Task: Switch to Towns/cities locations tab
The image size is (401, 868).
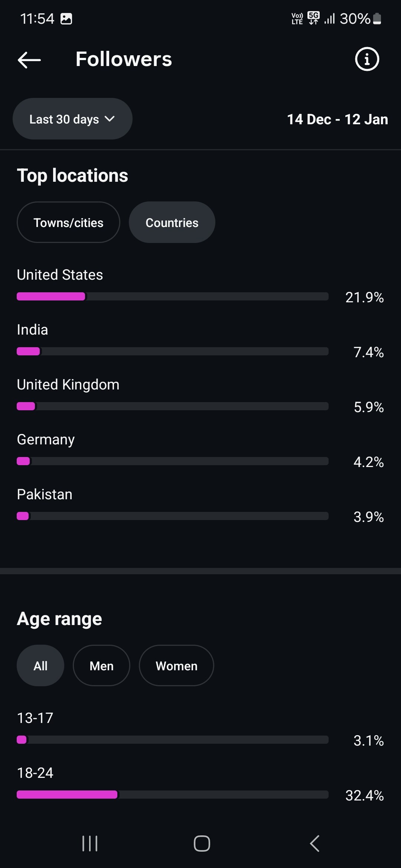Action: pos(68,223)
